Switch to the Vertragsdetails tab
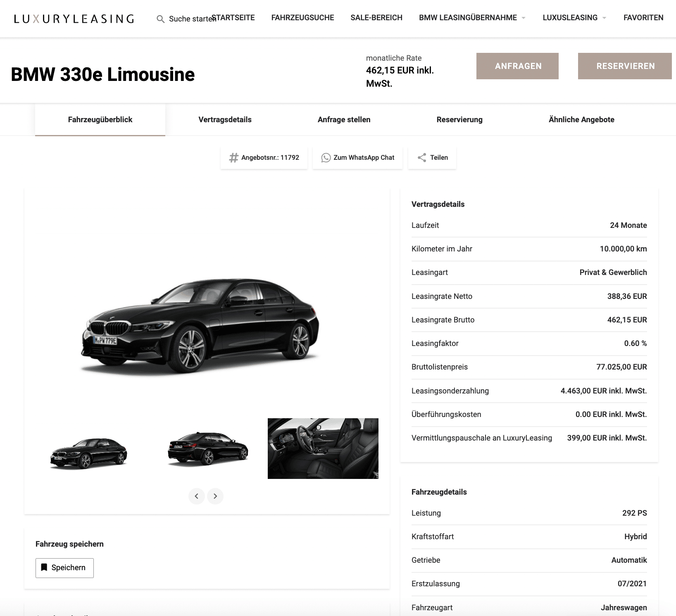 tap(225, 120)
